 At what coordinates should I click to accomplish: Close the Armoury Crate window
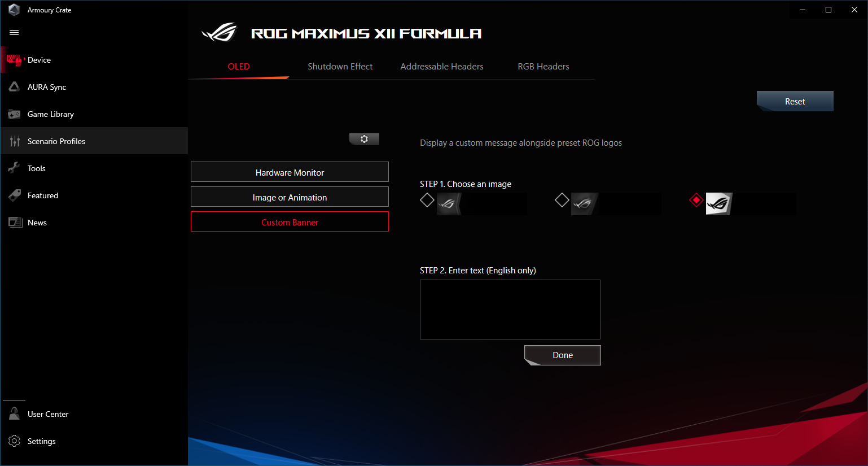click(854, 10)
